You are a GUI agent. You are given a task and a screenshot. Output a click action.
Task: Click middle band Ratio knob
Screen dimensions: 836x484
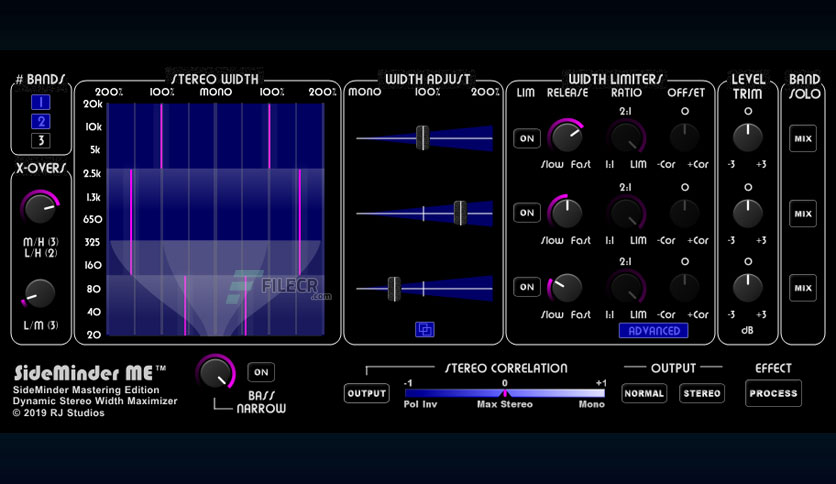pos(626,213)
